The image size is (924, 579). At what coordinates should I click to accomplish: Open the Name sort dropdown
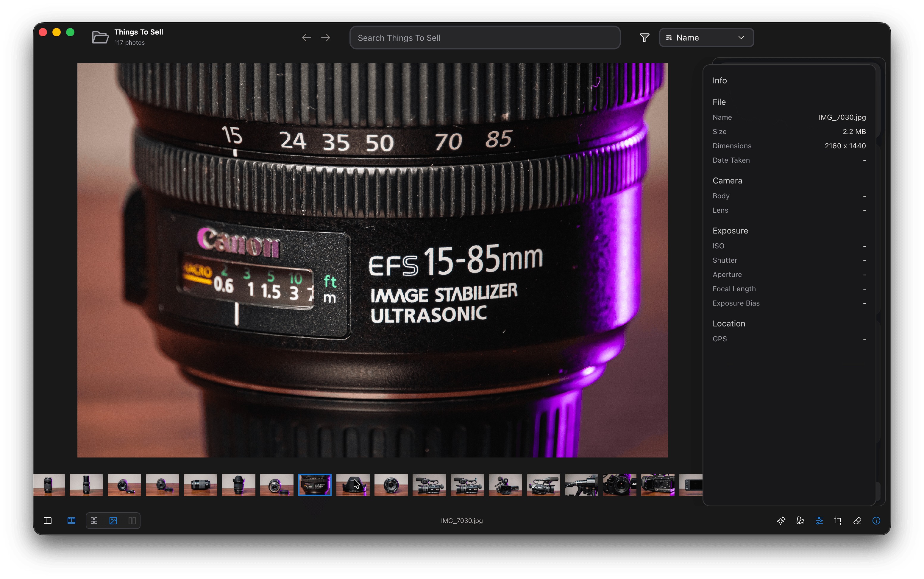[x=706, y=38]
